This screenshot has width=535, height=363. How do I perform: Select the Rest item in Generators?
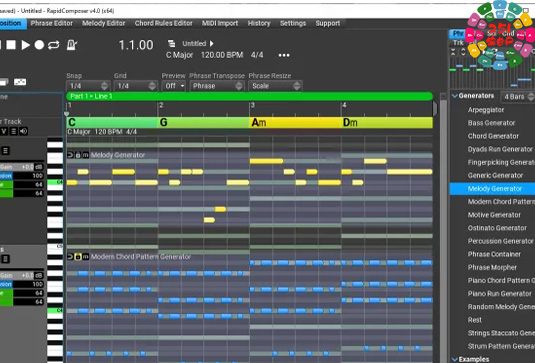pos(475,320)
